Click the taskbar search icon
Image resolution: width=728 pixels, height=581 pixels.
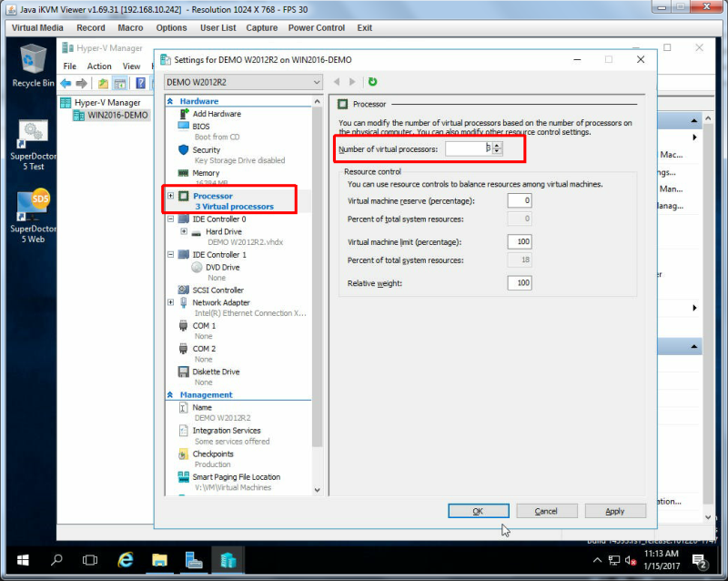click(56, 560)
